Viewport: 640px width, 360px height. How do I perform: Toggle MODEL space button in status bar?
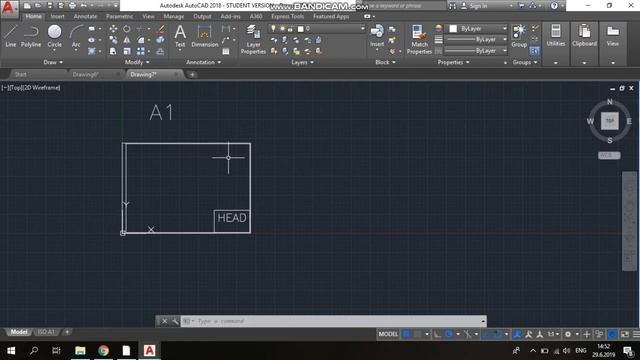(x=388, y=334)
